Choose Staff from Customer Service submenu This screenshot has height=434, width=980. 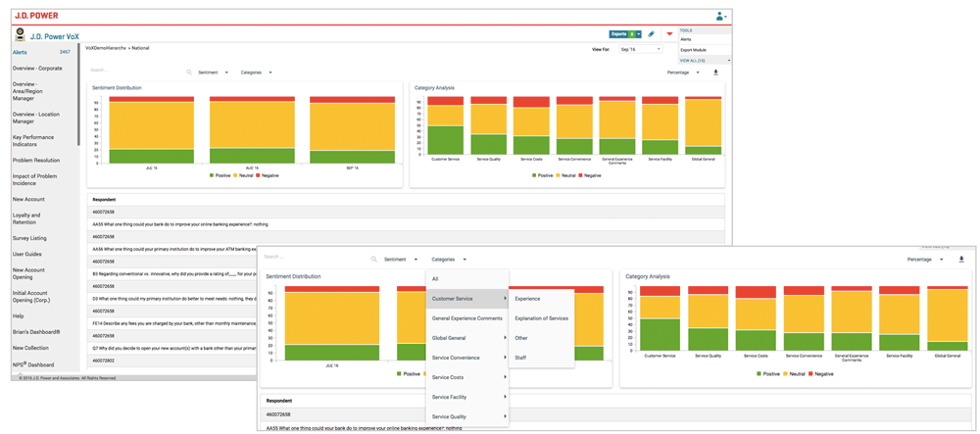520,358
